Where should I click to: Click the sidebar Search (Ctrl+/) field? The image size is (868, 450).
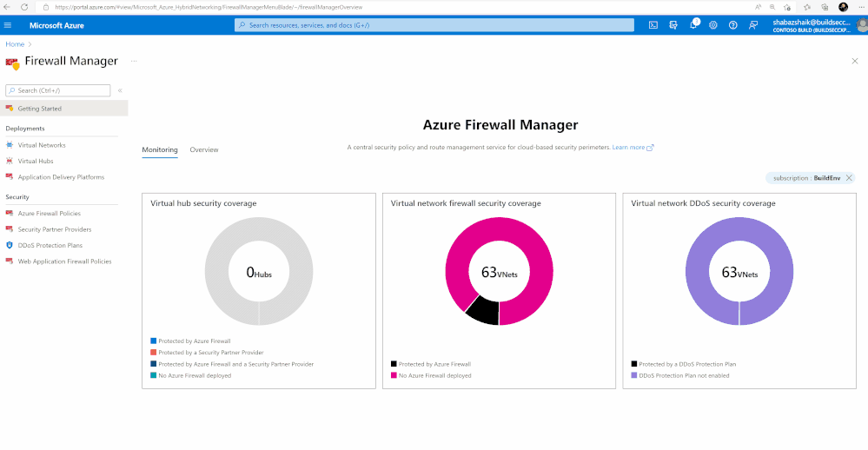pos(58,90)
